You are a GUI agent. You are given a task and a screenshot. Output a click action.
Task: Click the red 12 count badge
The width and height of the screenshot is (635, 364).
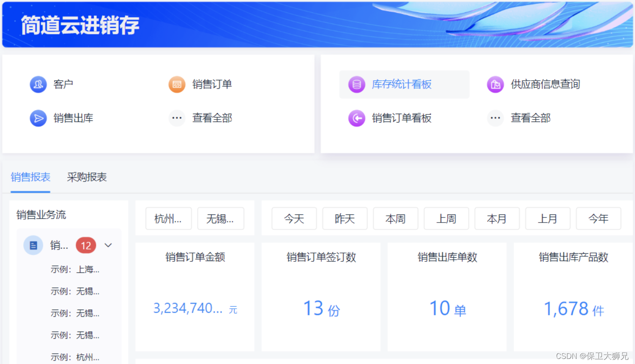86,246
